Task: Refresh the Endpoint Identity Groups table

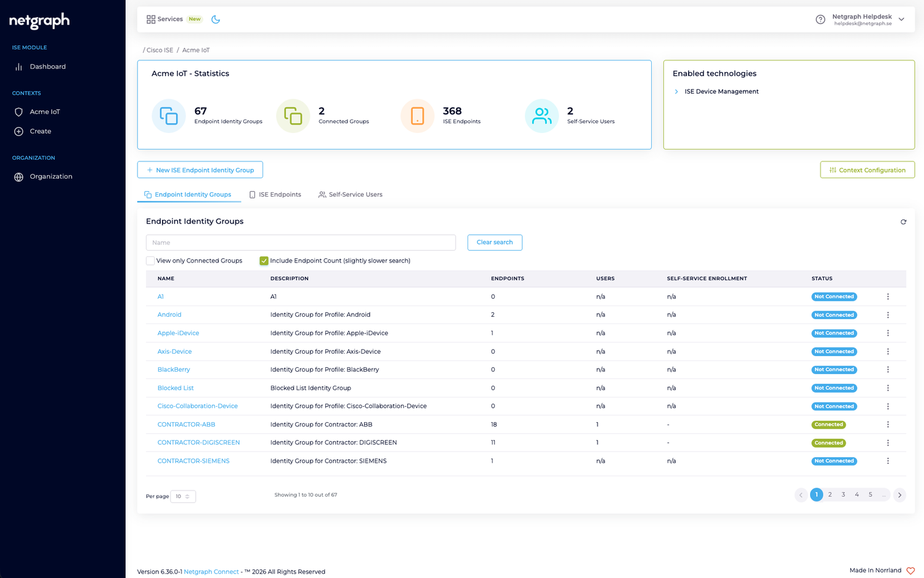Action: (903, 222)
